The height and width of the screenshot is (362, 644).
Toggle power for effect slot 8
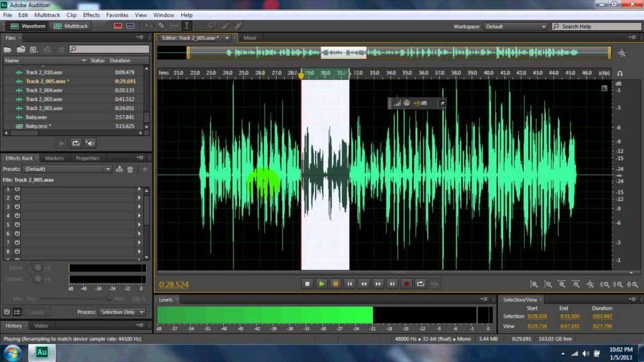point(17,251)
